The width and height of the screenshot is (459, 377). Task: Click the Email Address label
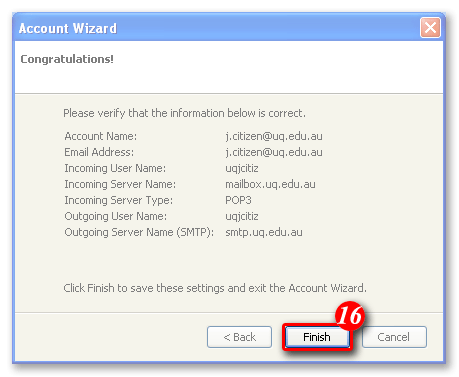point(99,152)
